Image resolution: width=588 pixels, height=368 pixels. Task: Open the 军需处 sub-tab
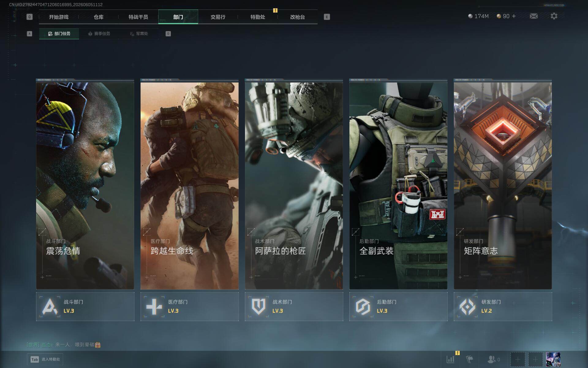(x=139, y=34)
